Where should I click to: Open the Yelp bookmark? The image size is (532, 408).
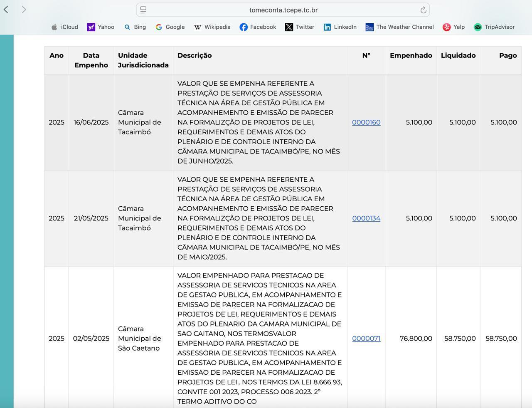[x=453, y=27]
